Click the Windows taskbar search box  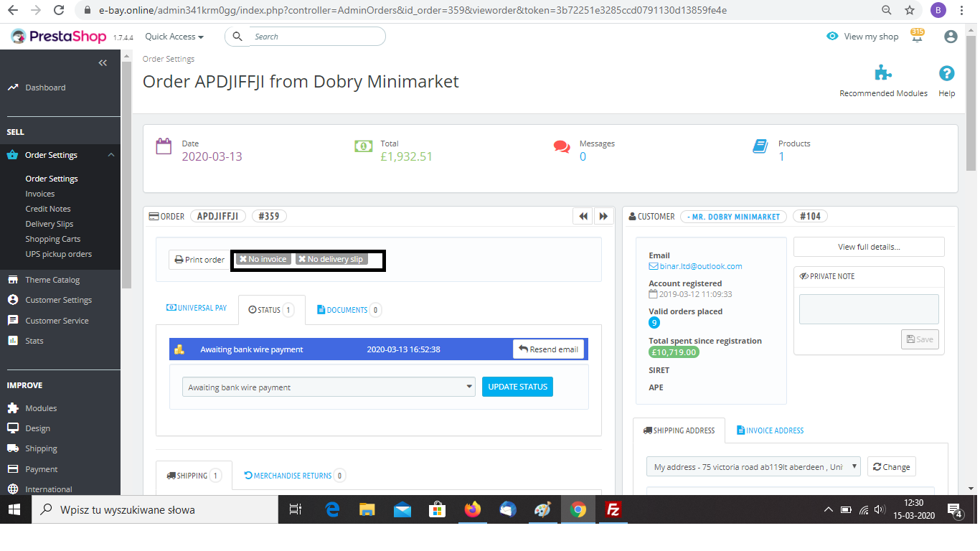click(154, 509)
